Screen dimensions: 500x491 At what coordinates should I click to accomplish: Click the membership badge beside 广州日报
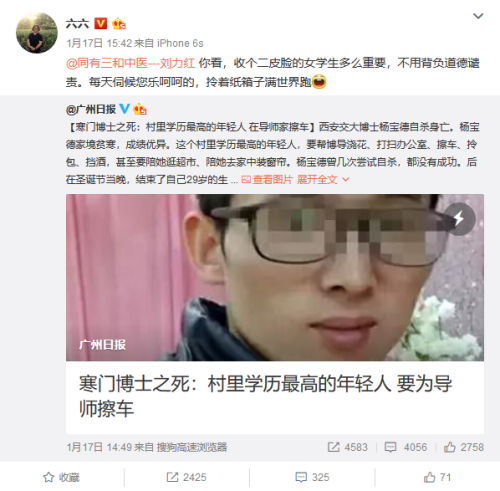coord(140,109)
